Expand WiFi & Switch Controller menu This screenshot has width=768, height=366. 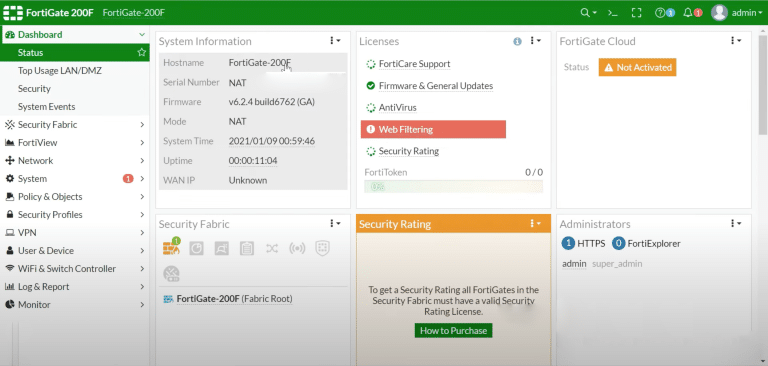click(x=74, y=268)
